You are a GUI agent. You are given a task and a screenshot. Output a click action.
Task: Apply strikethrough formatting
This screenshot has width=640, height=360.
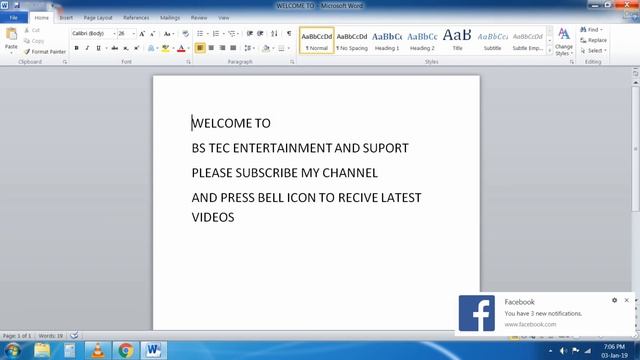(x=115, y=48)
